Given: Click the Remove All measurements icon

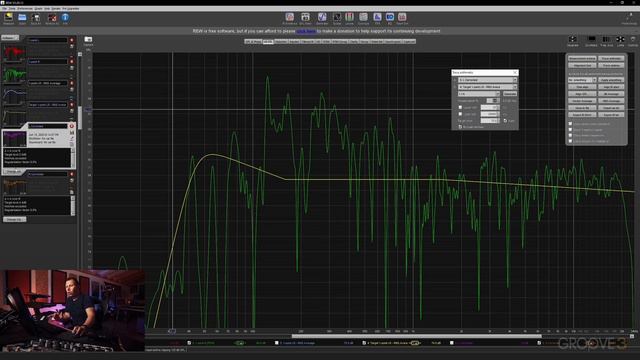Looking at the screenshot, I should pyautogui.click(x=52, y=18).
